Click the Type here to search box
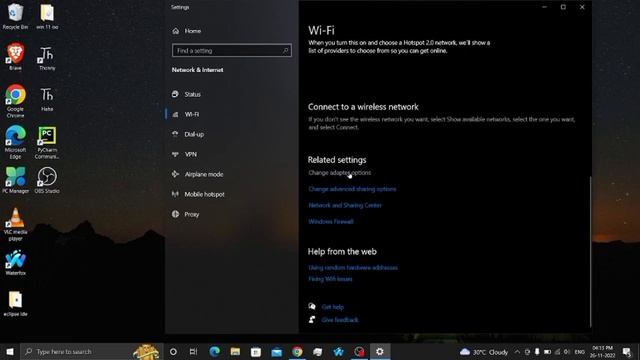Image resolution: width=640 pixels, height=360 pixels. click(x=92, y=351)
